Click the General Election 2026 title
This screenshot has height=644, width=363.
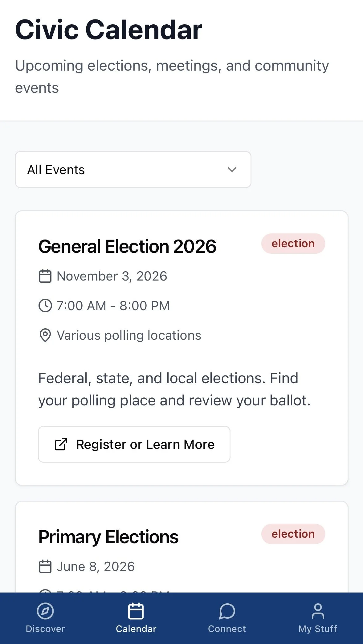click(x=127, y=247)
